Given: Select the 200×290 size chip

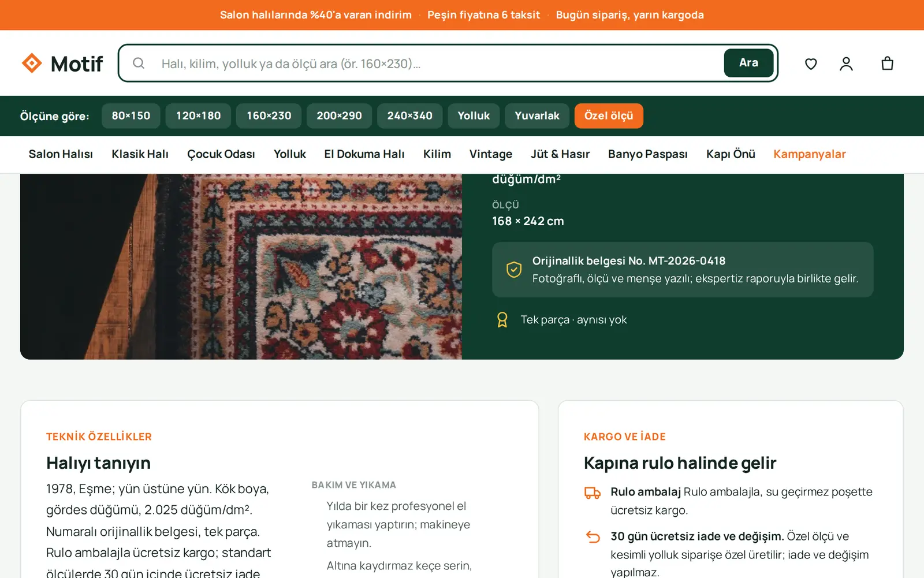Looking at the screenshot, I should pos(339,116).
